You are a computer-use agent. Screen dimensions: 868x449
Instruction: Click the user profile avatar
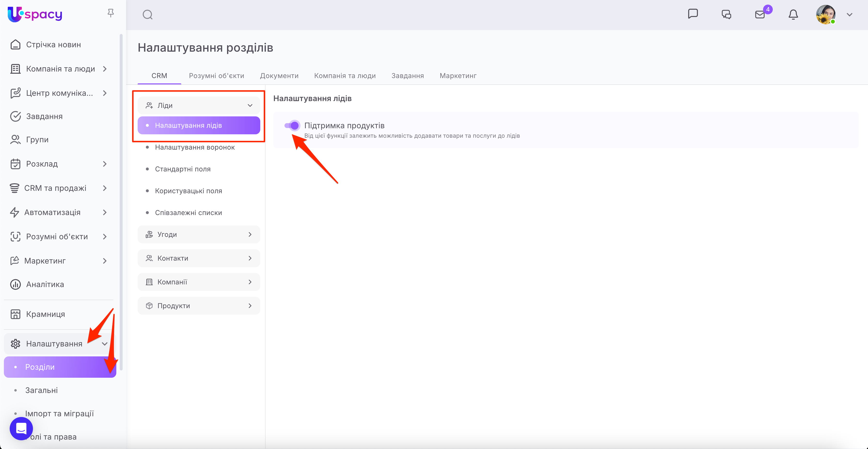pyautogui.click(x=825, y=15)
